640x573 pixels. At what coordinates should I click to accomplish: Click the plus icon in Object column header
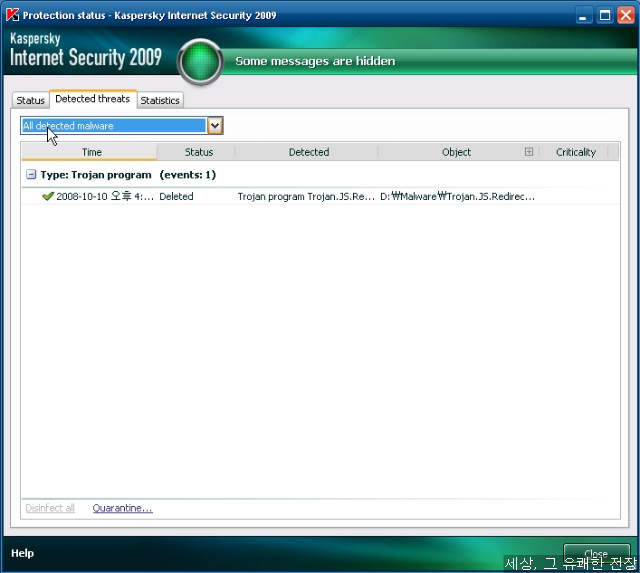[x=529, y=152]
